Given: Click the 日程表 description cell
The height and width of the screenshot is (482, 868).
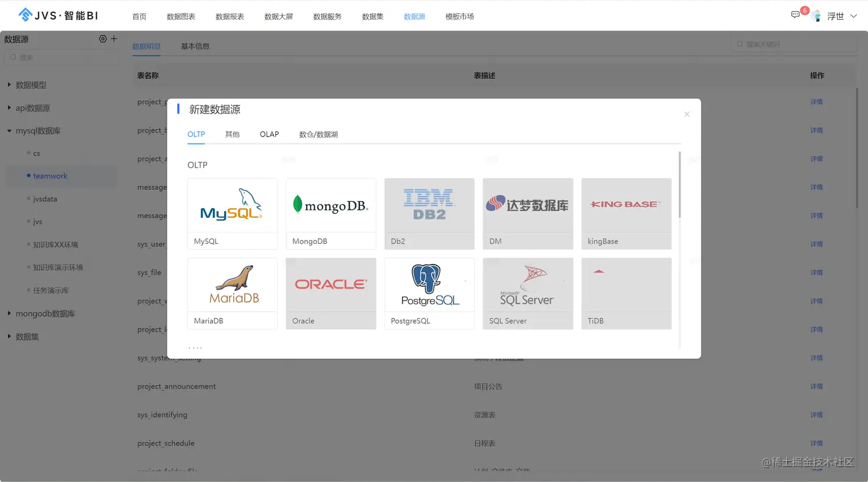Looking at the screenshot, I should click(485, 443).
